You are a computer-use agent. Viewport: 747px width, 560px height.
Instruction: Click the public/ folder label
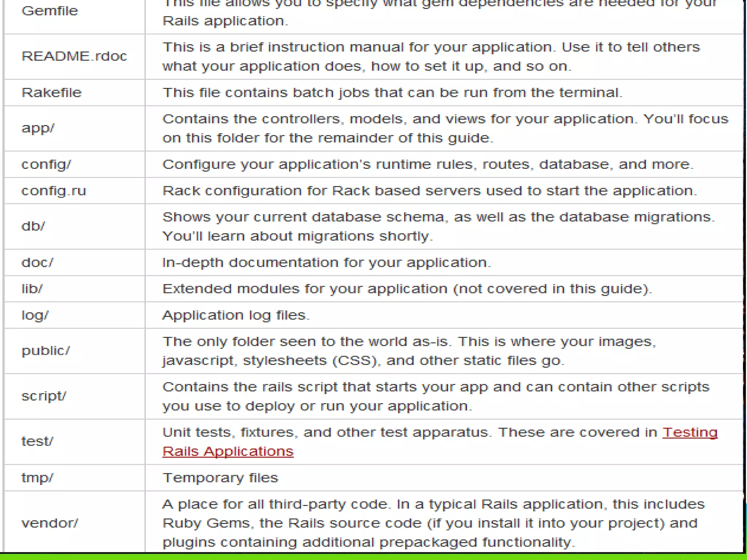(46, 351)
